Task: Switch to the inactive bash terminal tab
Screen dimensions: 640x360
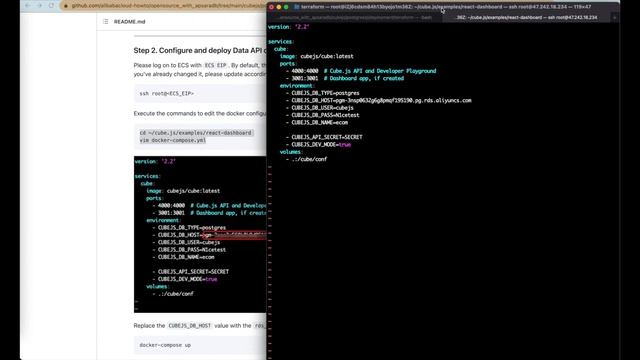Action: click(x=355, y=18)
